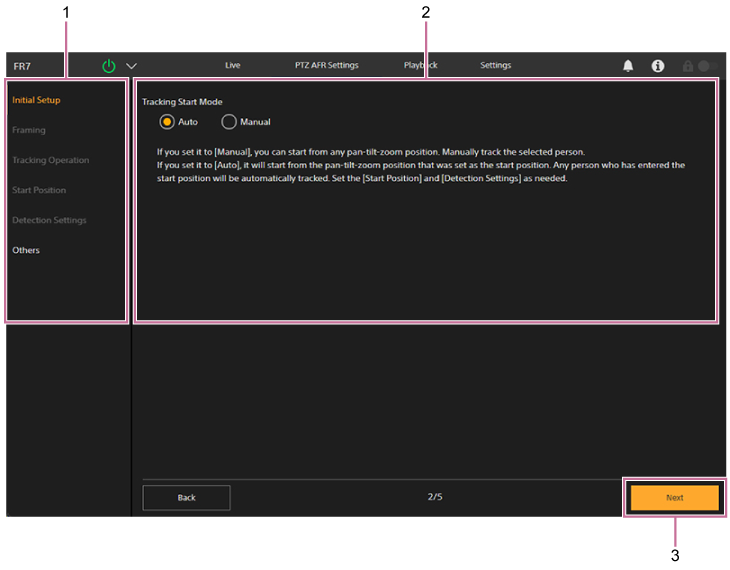Select the Auto tracking start mode

coord(167,122)
